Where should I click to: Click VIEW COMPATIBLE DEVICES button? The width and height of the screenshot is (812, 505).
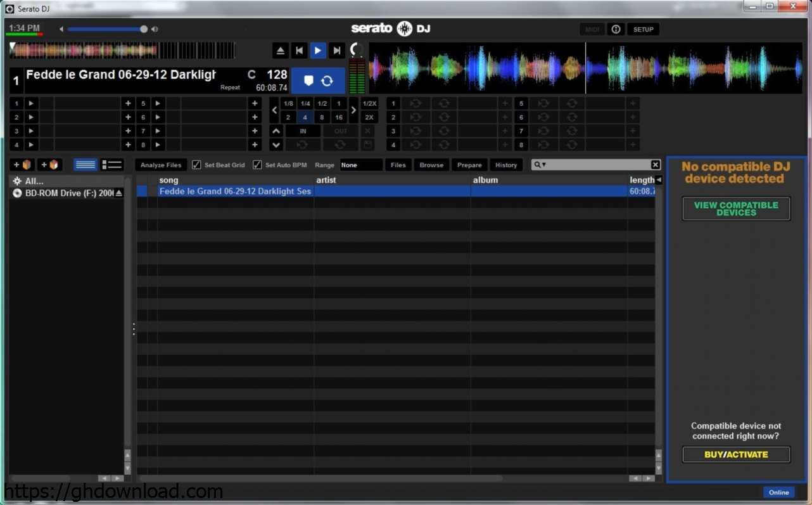[736, 208]
